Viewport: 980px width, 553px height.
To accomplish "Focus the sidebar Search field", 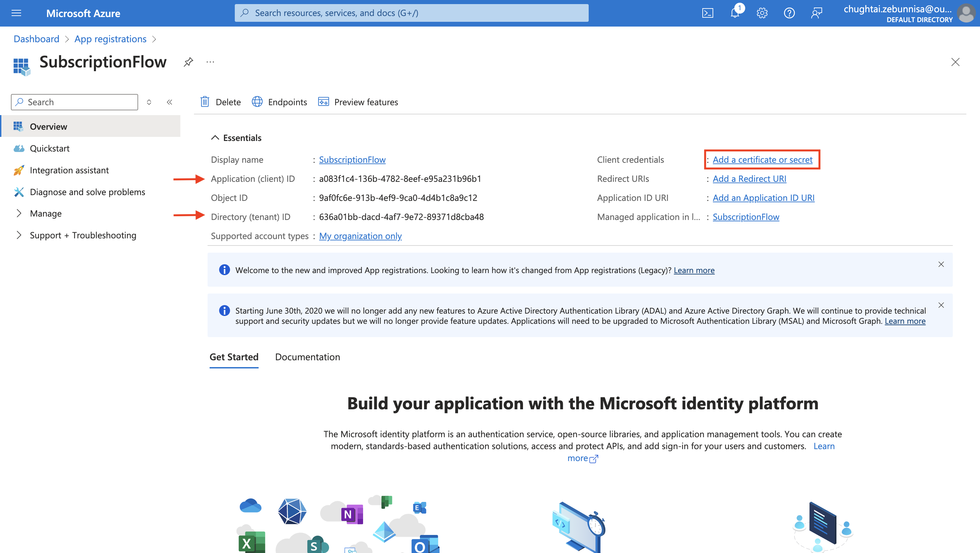I will pyautogui.click(x=75, y=102).
